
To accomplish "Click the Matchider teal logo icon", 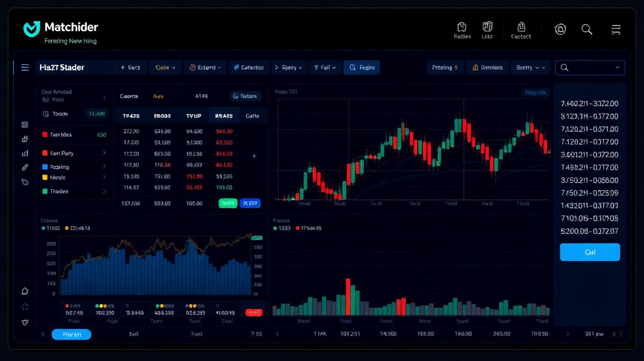I will 32,29.
